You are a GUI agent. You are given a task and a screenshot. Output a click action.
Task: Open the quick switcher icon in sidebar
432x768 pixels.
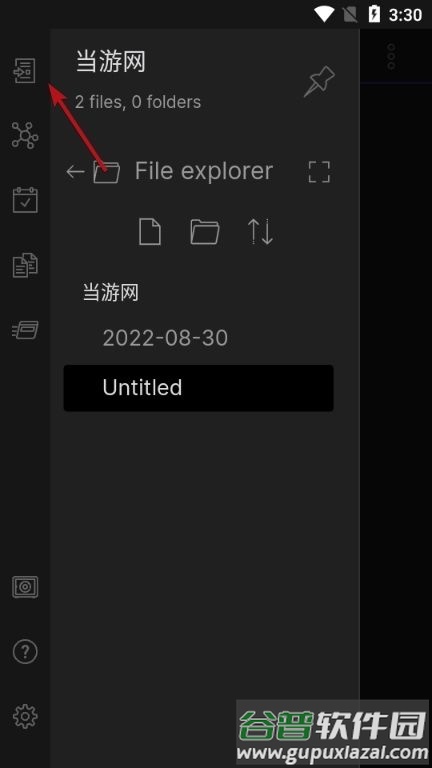[24, 71]
